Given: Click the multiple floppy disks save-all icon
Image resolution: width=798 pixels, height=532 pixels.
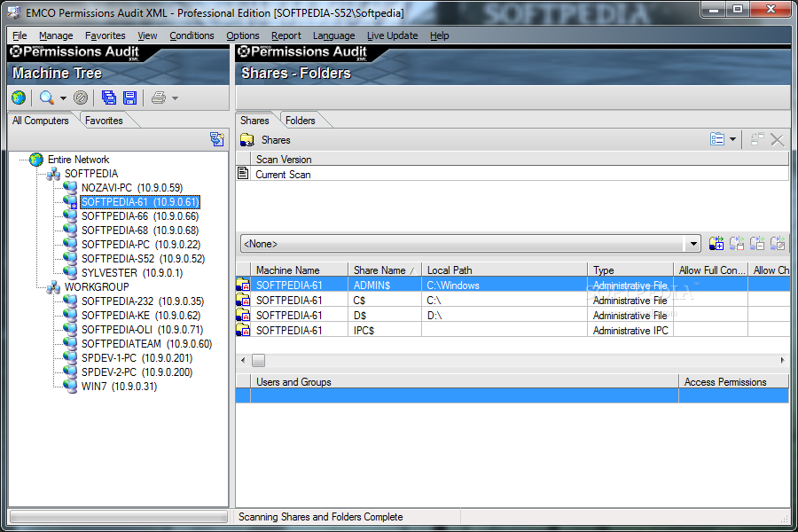Looking at the screenshot, I should pyautogui.click(x=108, y=98).
